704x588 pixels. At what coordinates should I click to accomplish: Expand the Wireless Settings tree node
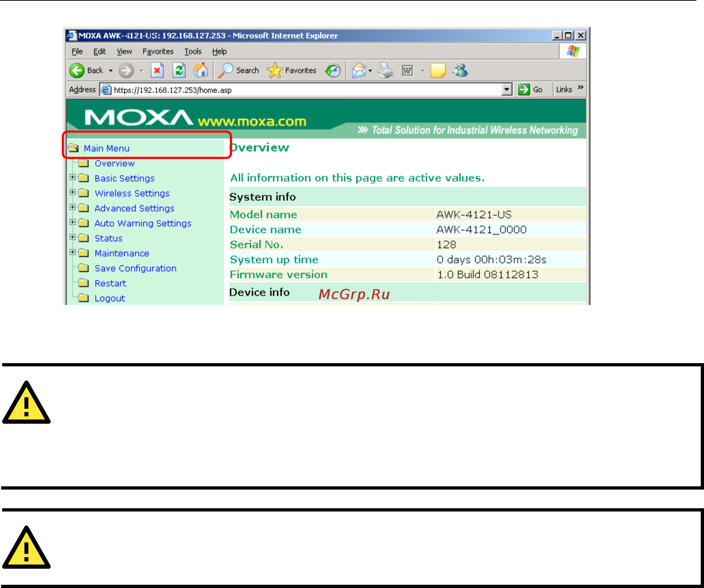pos(73,192)
